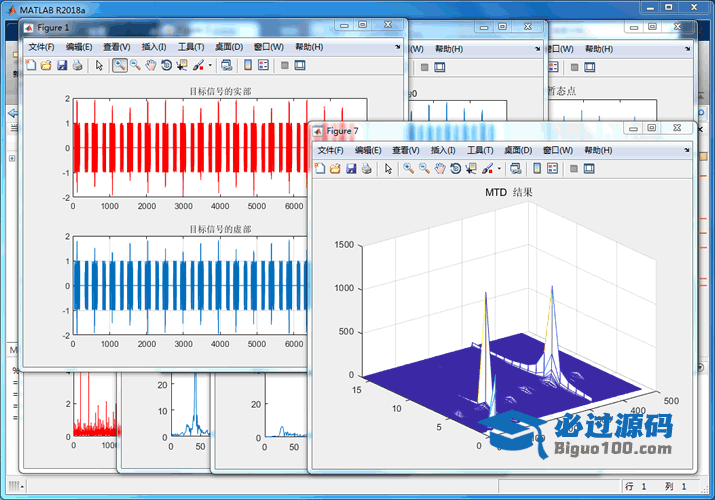Insert colorbar using Figure 7 toolbar icon
This screenshot has width=715, height=500.
[x=537, y=169]
